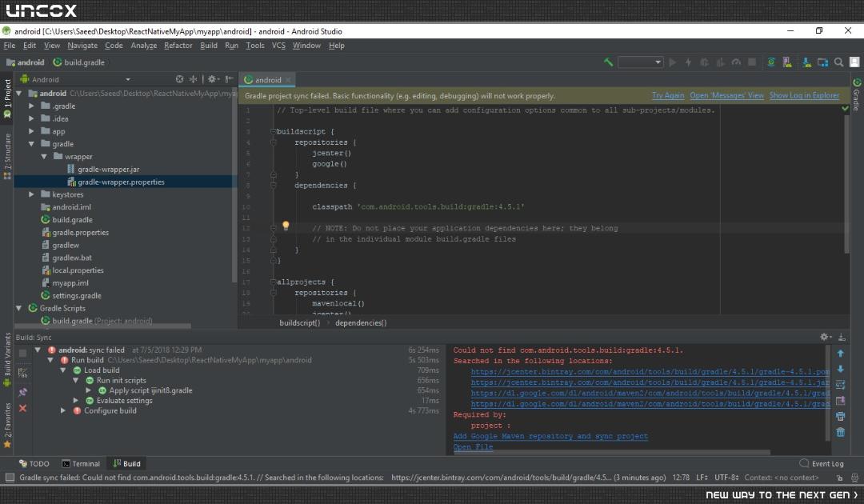Click the read-only lock icon in status bar

click(x=839, y=478)
